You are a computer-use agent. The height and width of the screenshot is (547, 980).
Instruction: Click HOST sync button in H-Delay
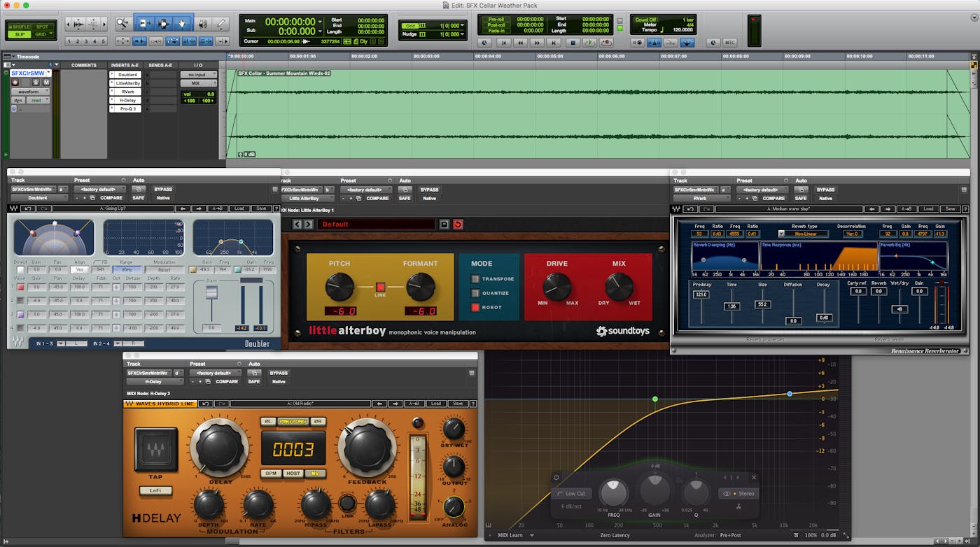click(293, 474)
